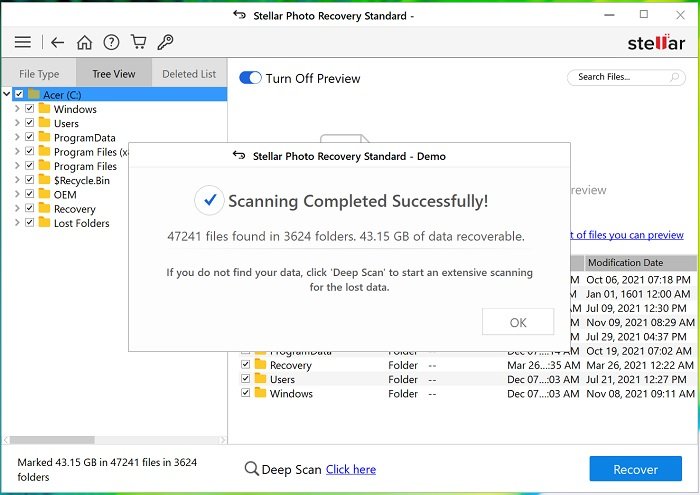Click the back arrow icon
The image size is (700, 495).
tap(57, 42)
